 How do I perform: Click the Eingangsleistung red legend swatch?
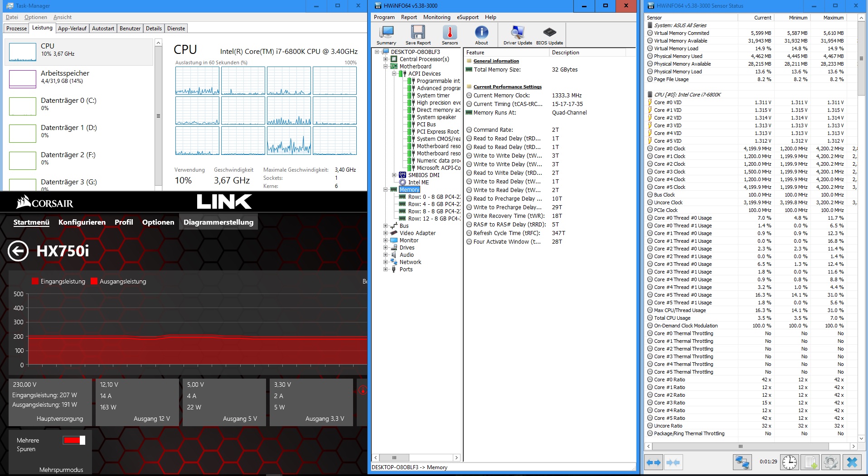point(35,281)
